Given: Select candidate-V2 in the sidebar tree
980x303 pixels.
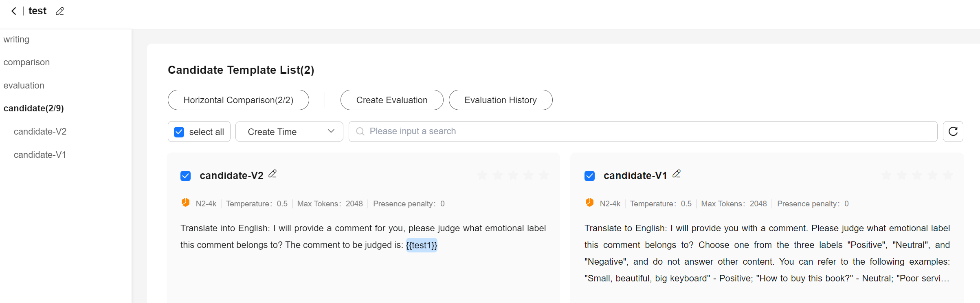Looking at the screenshot, I should (x=40, y=132).
